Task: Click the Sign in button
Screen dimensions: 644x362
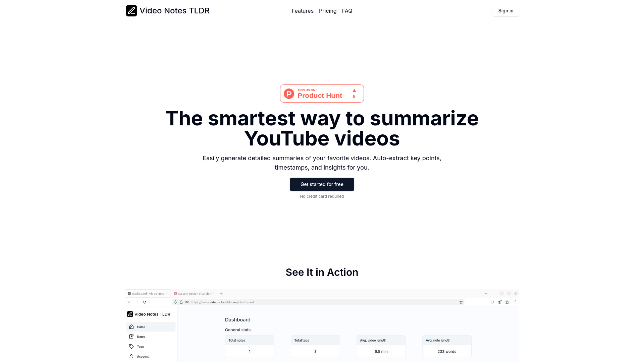Action: (x=505, y=11)
